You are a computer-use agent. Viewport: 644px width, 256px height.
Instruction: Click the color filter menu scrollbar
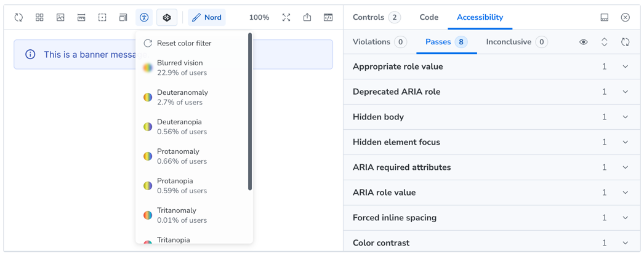pyautogui.click(x=250, y=111)
